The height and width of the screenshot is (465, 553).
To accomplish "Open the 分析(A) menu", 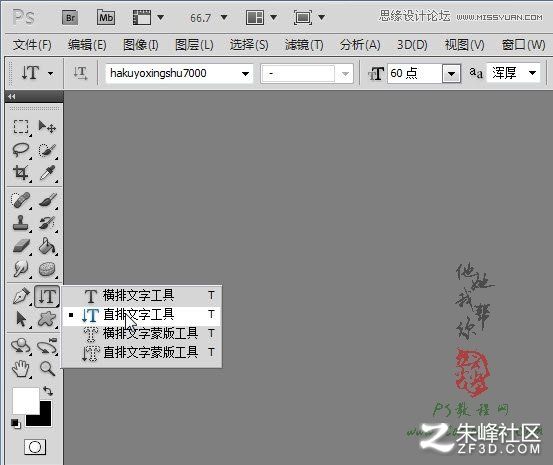I will (x=360, y=45).
